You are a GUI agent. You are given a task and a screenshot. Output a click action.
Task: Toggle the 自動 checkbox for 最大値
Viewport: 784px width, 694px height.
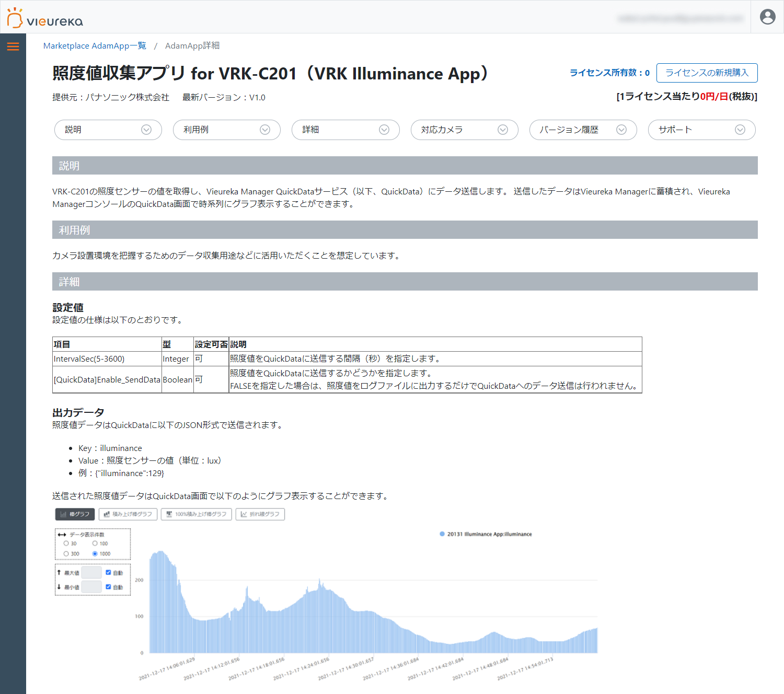[x=108, y=573]
